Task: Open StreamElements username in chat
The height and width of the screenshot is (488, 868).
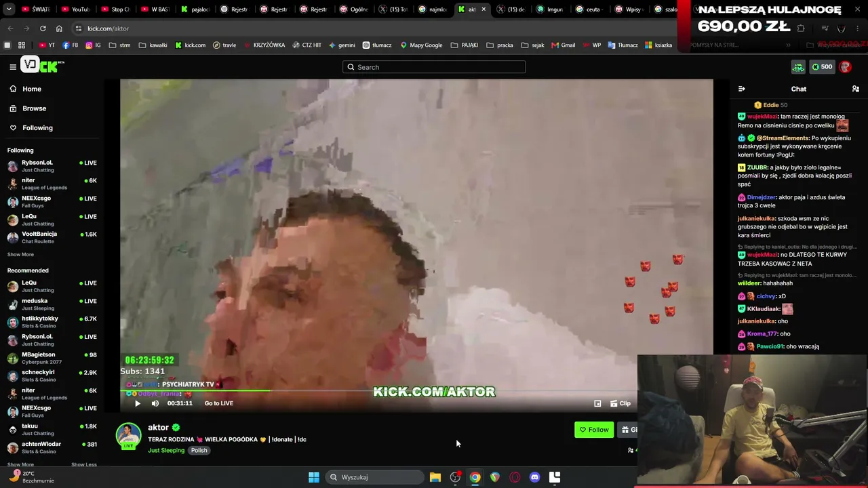Action: (x=783, y=138)
